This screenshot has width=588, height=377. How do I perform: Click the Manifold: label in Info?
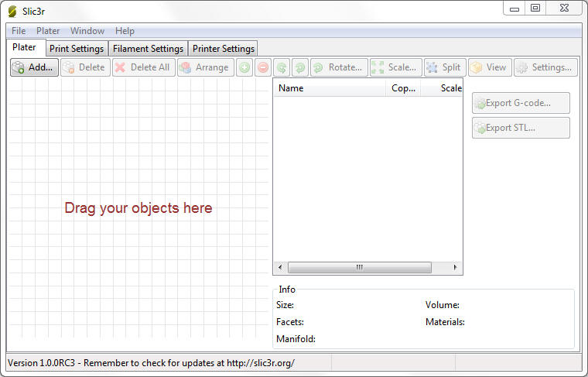point(296,339)
